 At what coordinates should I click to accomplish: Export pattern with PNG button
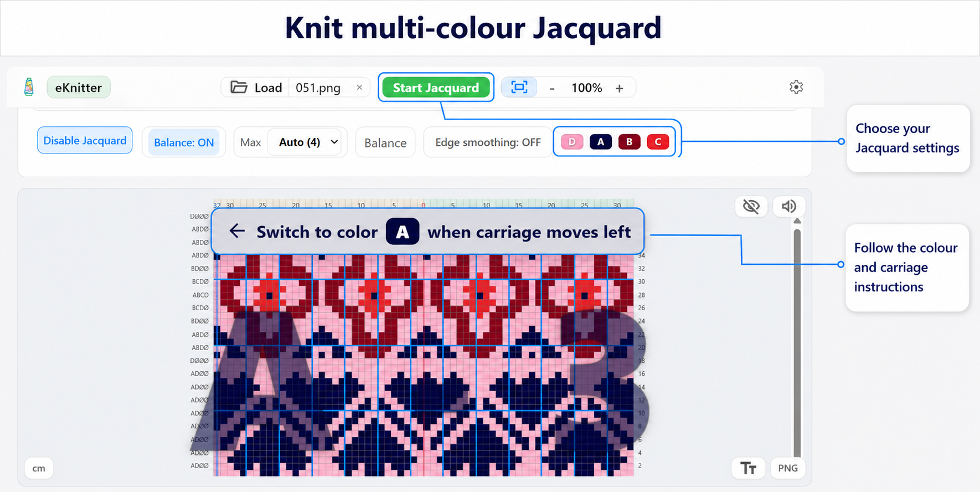click(x=788, y=468)
